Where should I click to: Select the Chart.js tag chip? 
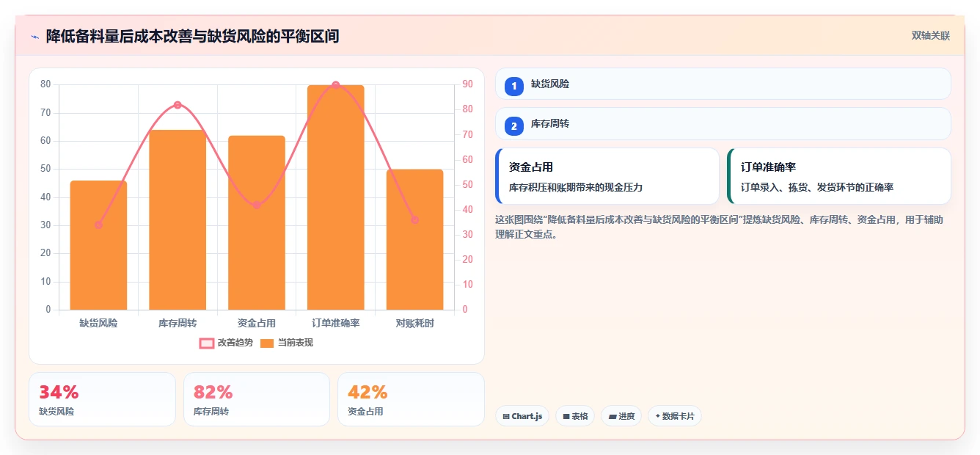pyautogui.click(x=522, y=416)
